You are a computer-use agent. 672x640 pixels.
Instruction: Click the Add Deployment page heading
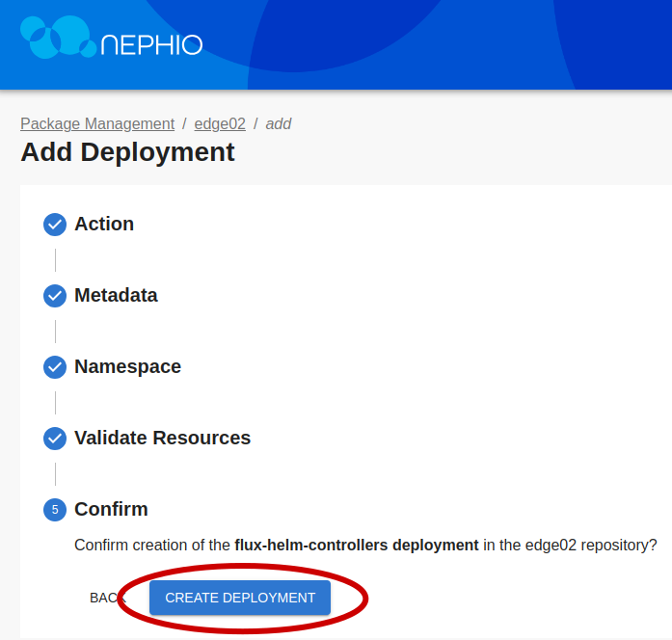(x=127, y=152)
